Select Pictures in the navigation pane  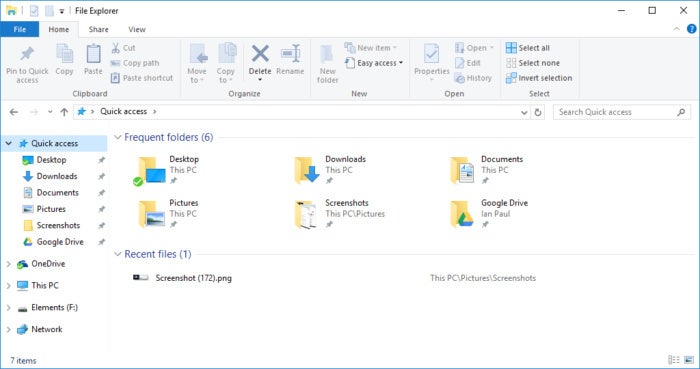51,209
